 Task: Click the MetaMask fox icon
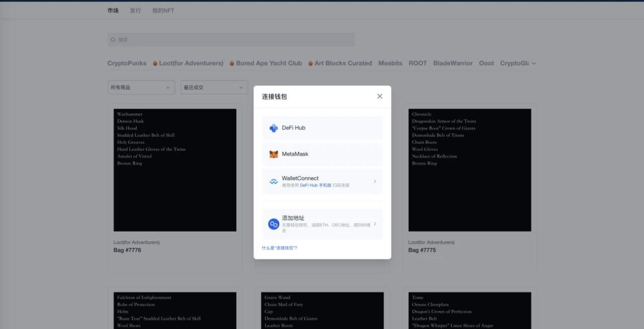click(x=274, y=154)
